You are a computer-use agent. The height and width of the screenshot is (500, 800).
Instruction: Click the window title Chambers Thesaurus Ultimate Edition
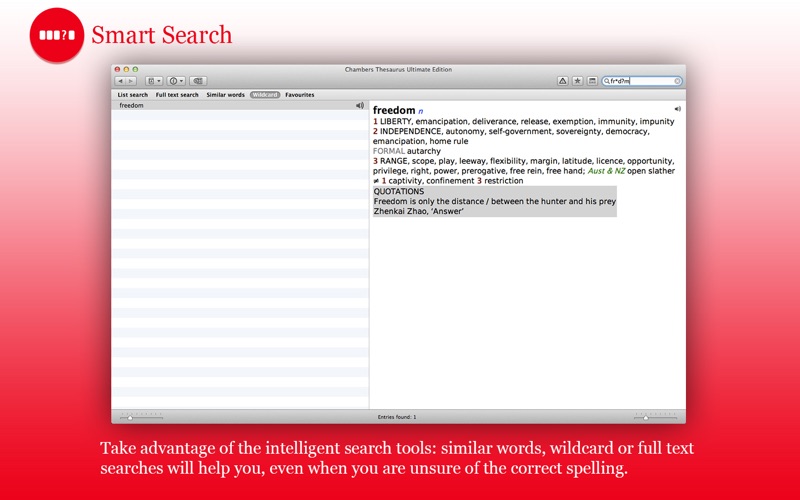[x=398, y=69]
